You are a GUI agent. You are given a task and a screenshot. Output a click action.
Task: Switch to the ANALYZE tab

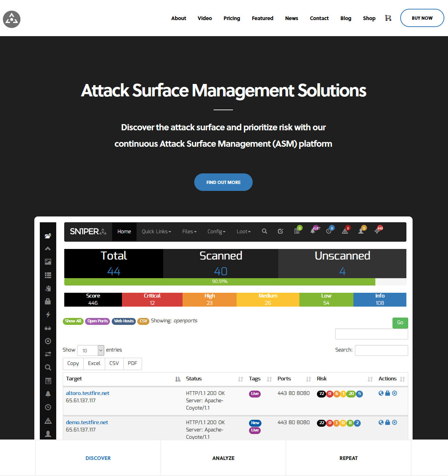pos(223,458)
